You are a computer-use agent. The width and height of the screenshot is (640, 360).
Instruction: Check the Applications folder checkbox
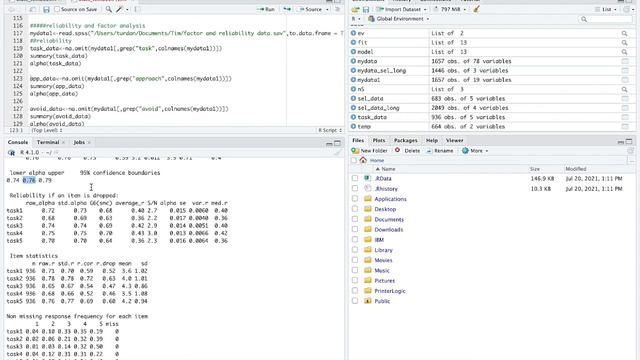coord(355,199)
